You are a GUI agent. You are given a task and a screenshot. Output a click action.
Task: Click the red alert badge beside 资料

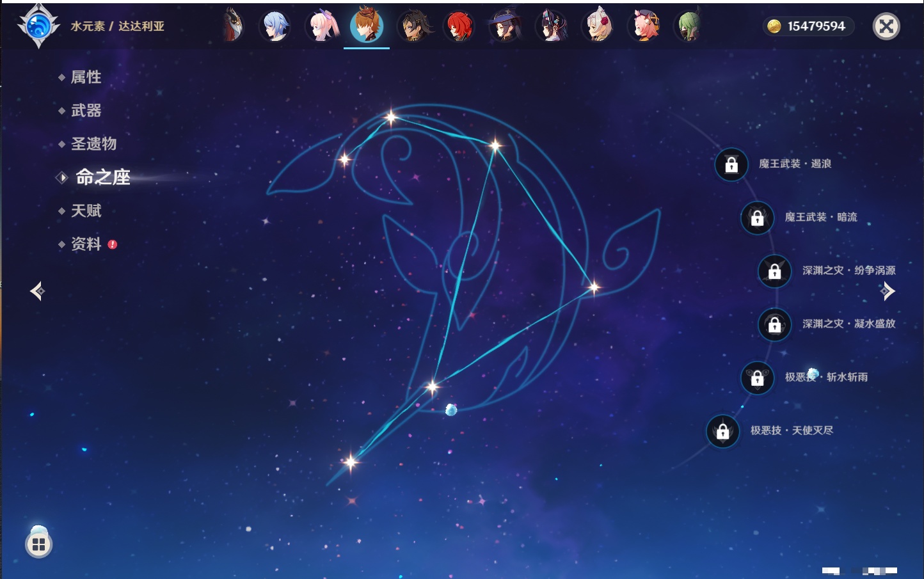[x=113, y=244]
